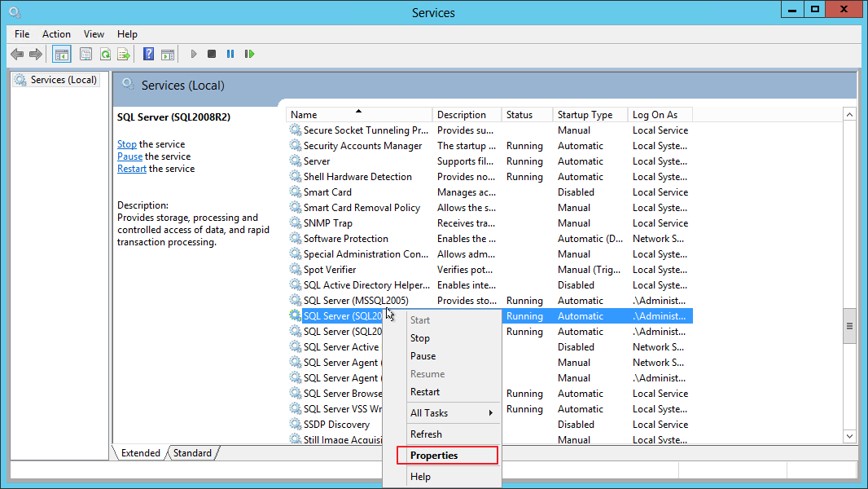
Task: Click Manual (Trig... startup type of Spot Verifier
Action: (x=589, y=270)
